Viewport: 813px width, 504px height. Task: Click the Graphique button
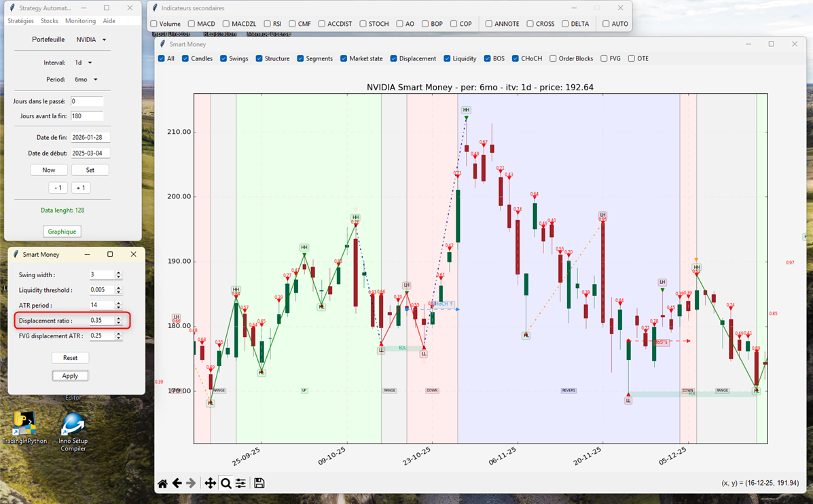(62, 232)
